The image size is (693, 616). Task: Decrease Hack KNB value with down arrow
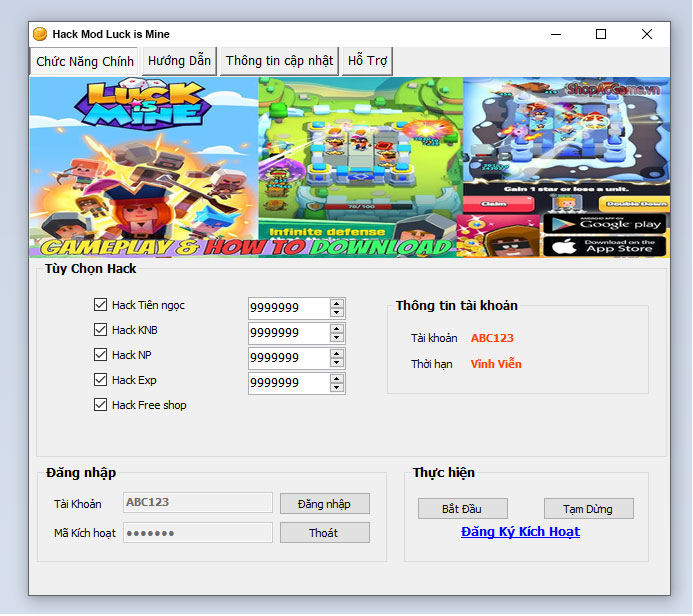pyautogui.click(x=337, y=338)
